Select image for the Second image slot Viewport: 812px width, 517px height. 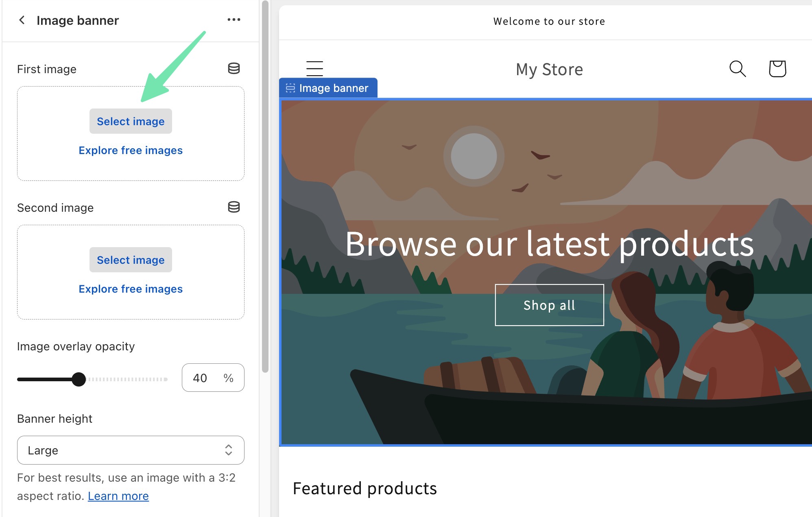click(131, 260)
